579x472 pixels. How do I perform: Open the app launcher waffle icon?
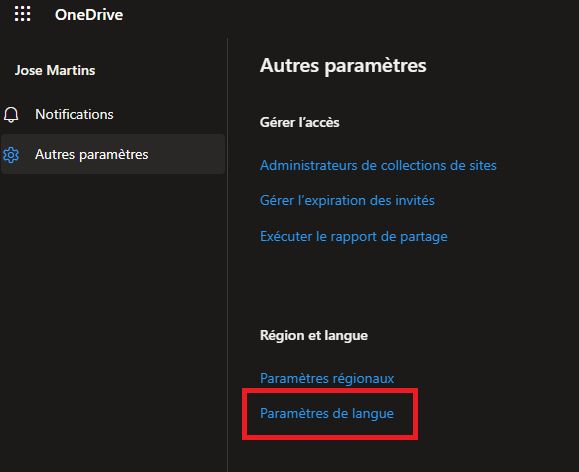[23, 14]
